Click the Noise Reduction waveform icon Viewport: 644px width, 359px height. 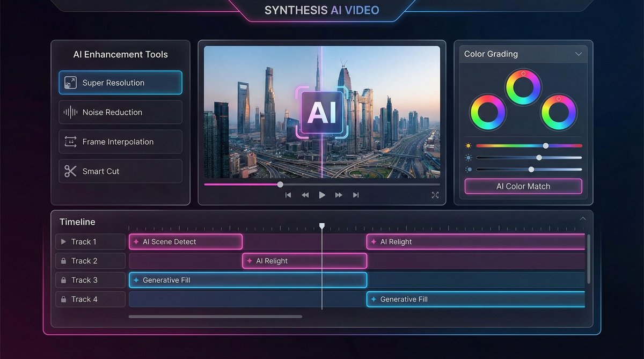click(x=70, y=112)
